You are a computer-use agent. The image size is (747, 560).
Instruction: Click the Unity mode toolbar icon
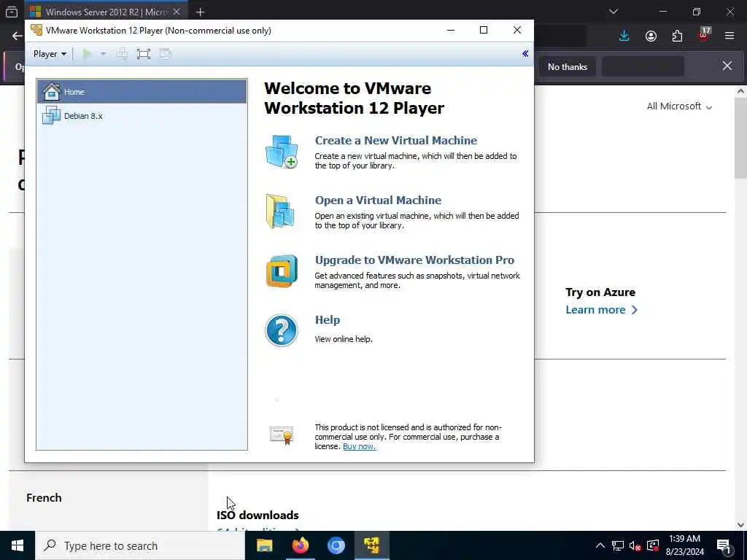166,54
